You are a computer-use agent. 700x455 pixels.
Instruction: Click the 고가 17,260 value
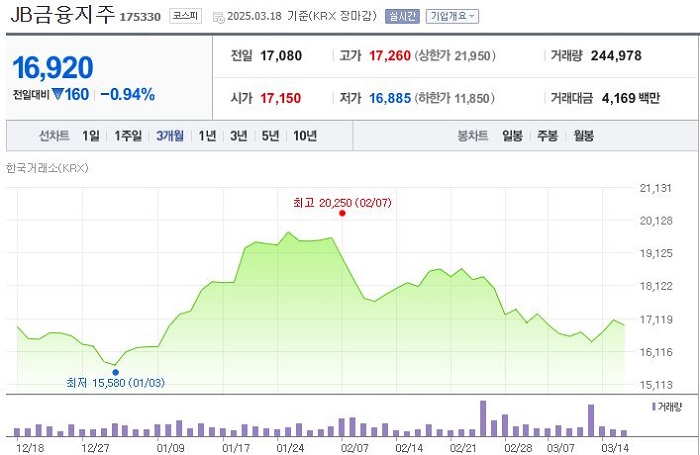pos(390,56)
